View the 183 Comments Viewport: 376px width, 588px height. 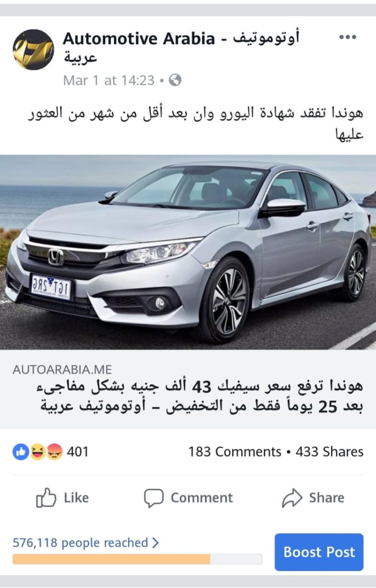click(235, 452)
